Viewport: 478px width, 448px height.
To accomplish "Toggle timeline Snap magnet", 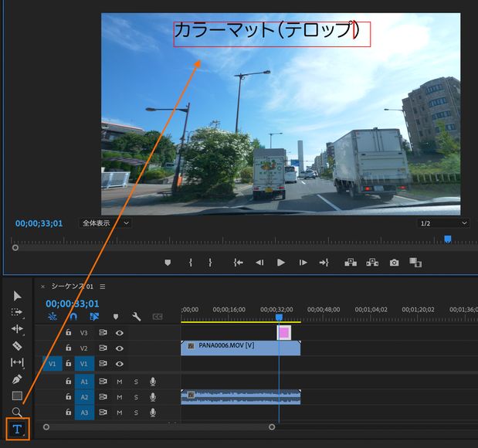I will 73,317.
